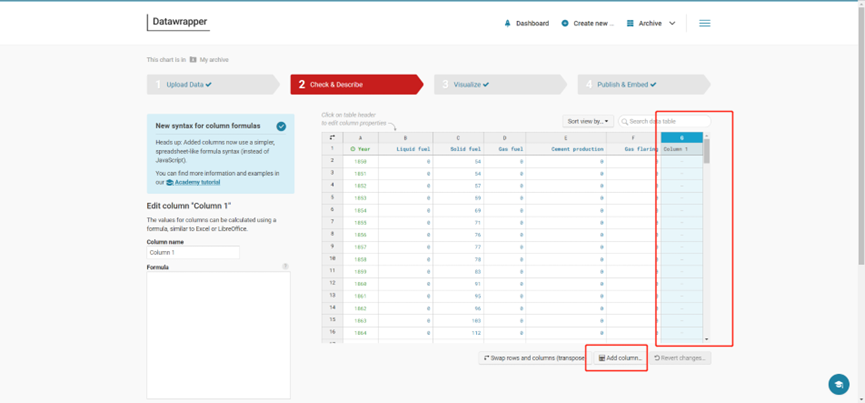Open the hamburger menu icon
This screenshot has height=403, width=865.
tap(704, 23)
